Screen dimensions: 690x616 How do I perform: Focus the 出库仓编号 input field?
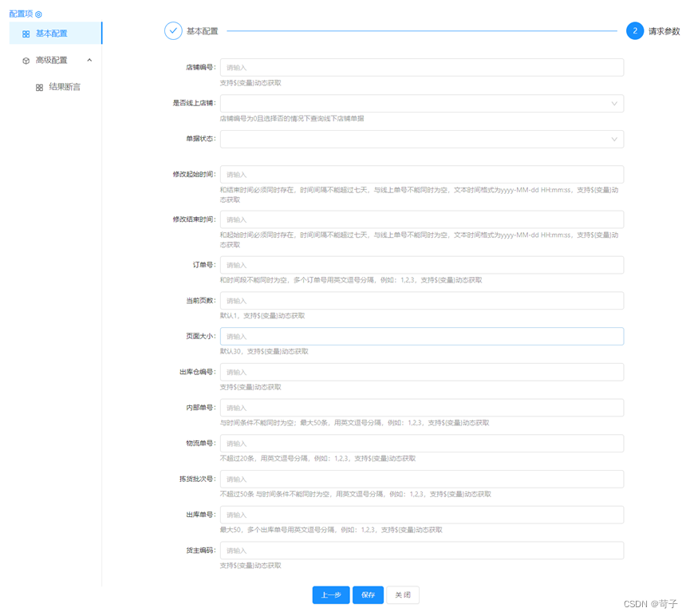pos(421,372)
